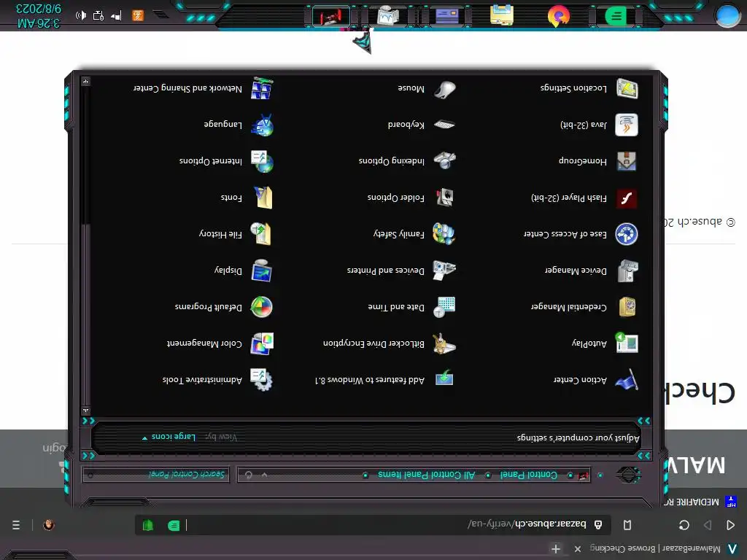Click the Internet Options label

[x=211, y=161]
